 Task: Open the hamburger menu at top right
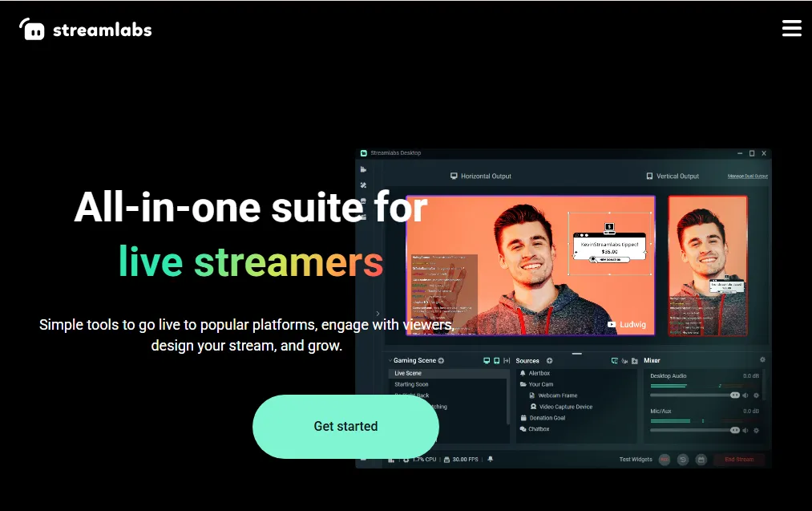coord(791,28)
